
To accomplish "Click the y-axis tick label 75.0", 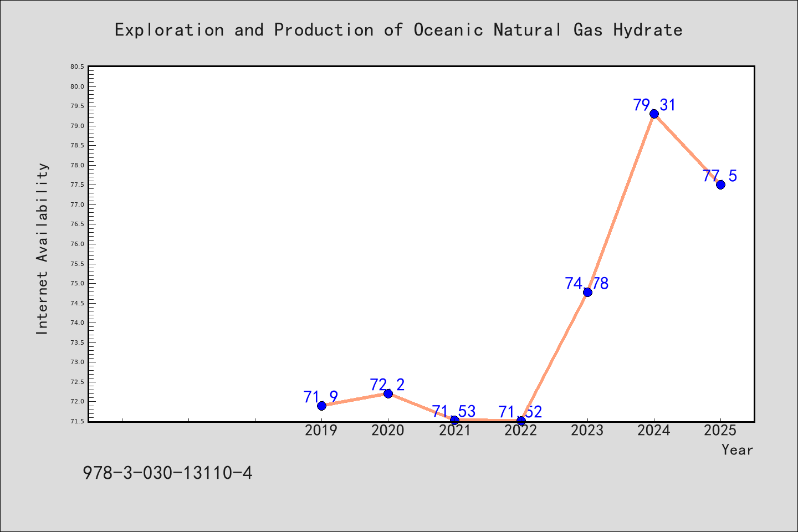I will 77,283.
